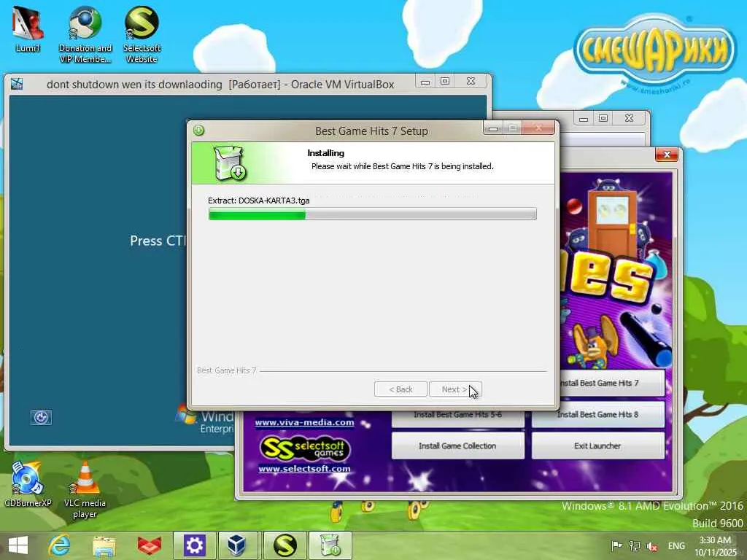Click Install Game Collection button
The width and height of the screenshot is (747, 560).
click(x=458, y=446)
